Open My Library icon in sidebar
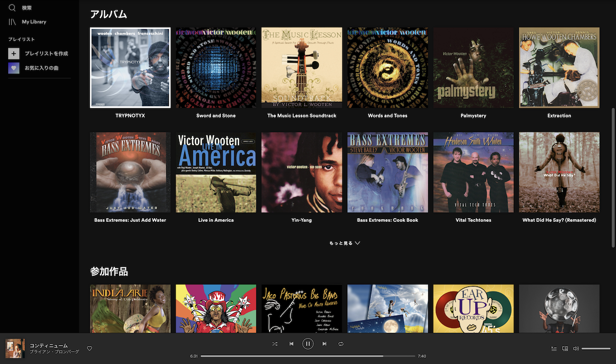The image size is (616, 364). click(12, 22)
